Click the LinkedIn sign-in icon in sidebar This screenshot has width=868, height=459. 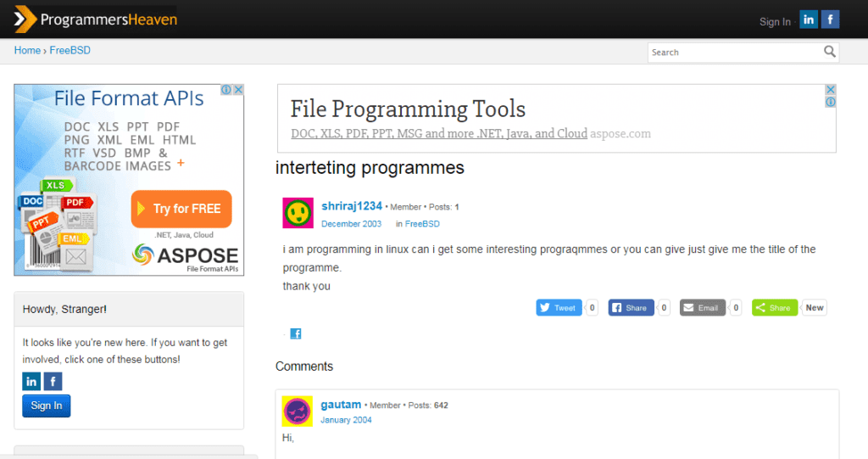[31, 381]
